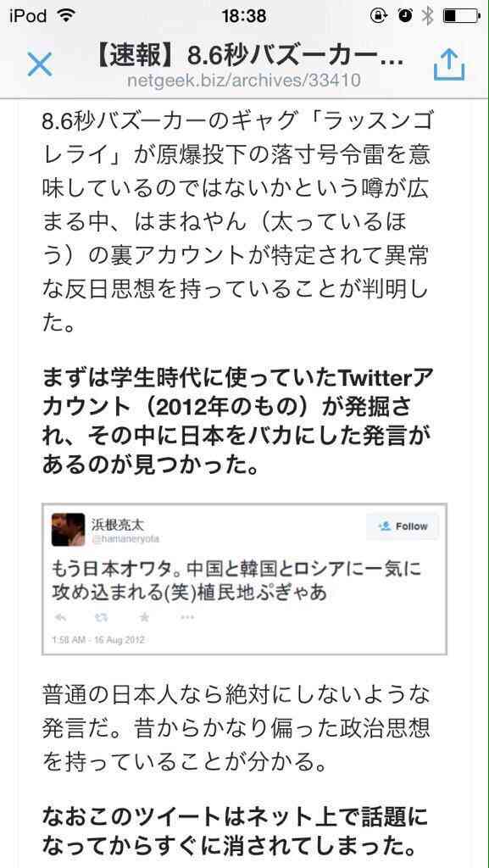Image resolution: width=489 pixels, height=868 pixels.
Task: Tap the retweet icon in tweet
Action: click(103, 617)
